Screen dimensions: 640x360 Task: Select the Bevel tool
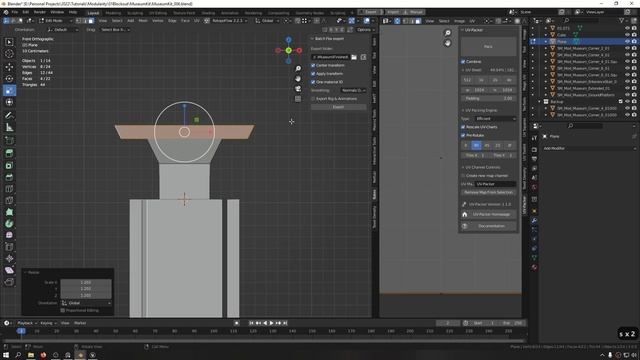tap(9, 177)
